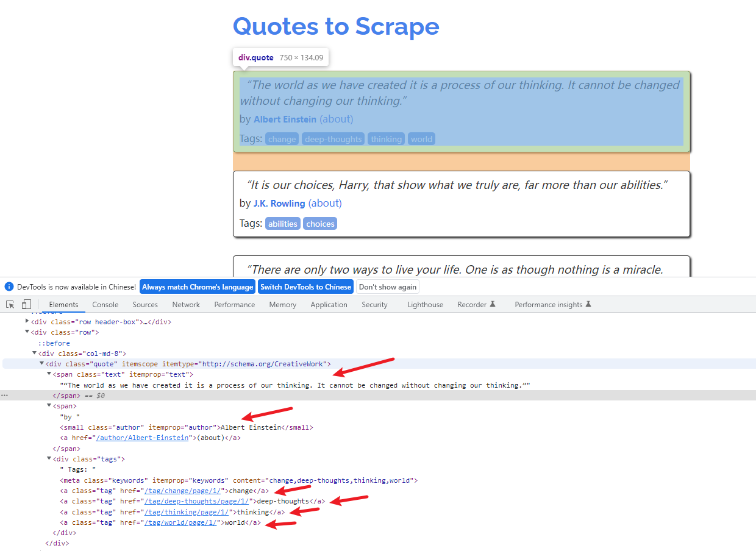Switch to the Network tab
Screen dimensions: 756x551
click(186, 304)
